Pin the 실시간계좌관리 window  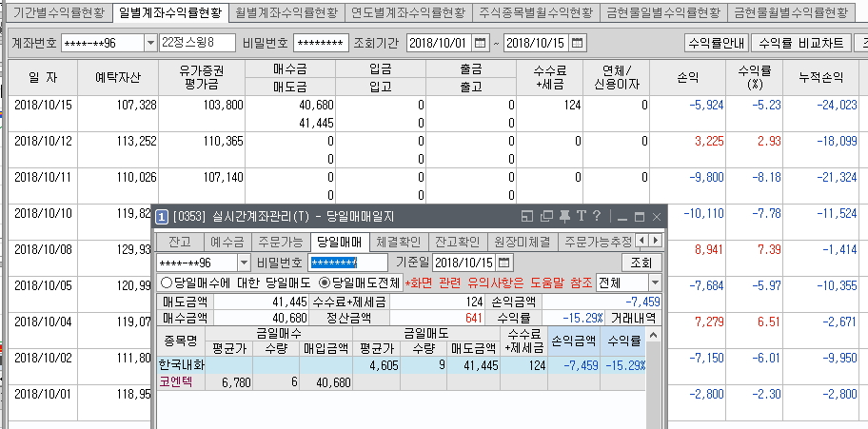(x=565, y=216)
